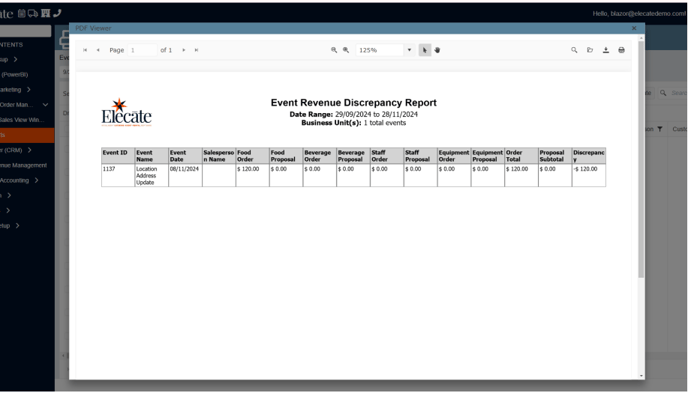Print the Event Revenue Discrepancy Report
688x393 pixels.
621,50
